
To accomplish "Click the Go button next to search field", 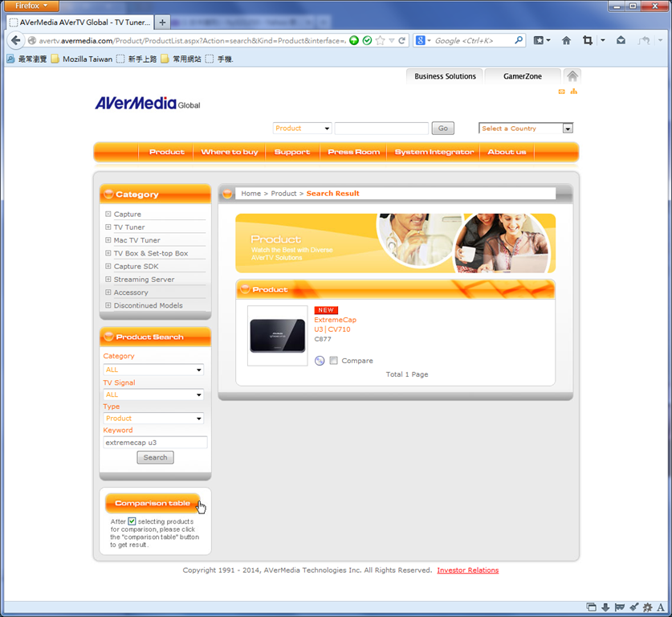I will tap(442, 129).
